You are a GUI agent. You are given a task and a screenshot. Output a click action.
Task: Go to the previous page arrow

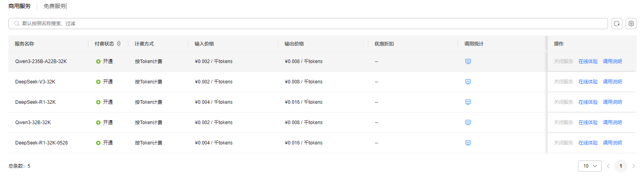pyautogui.click(x=608, y=166)
